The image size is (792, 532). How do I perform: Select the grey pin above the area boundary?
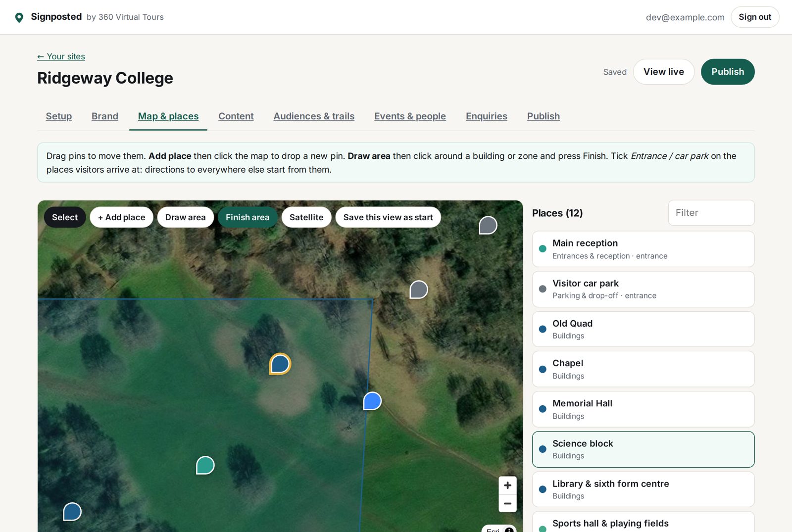[x=419, y=290]
